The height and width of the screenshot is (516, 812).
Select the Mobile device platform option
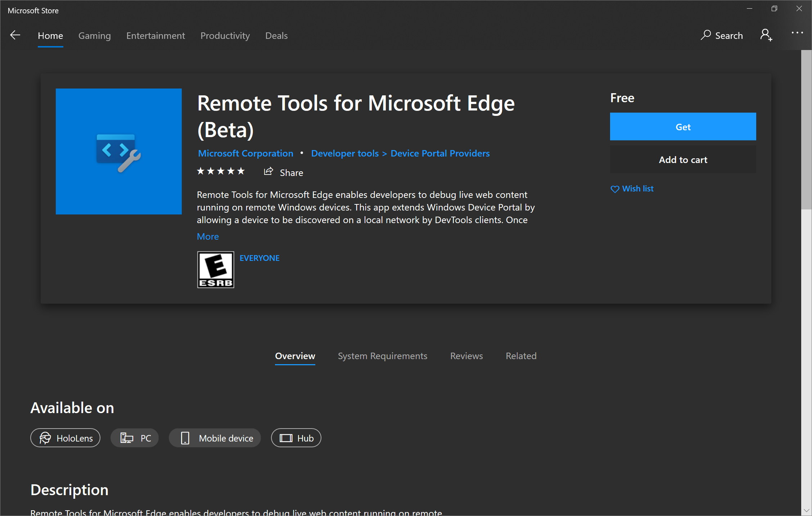coord(216,438)
